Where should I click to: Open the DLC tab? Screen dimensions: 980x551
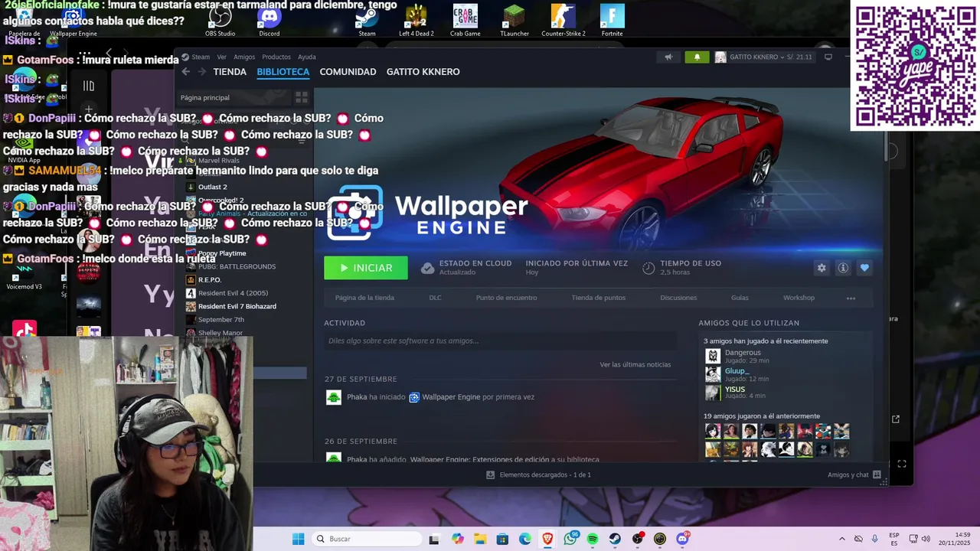[435, 298]
